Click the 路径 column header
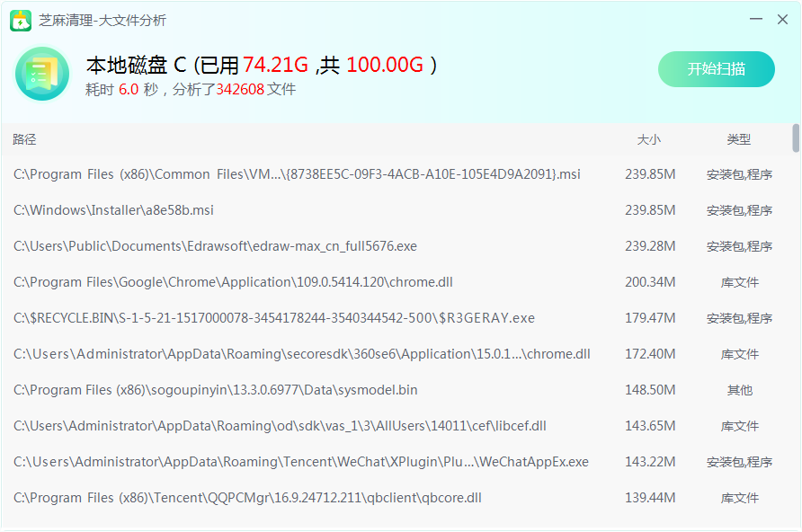The height and width of the screenshot is (532, 802). pyautogui.click(x=24, y=139)
